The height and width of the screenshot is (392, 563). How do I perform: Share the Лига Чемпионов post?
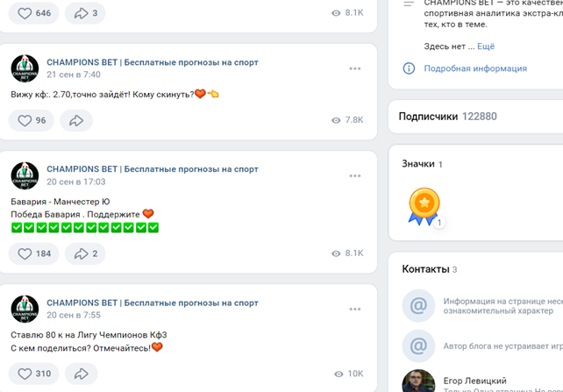click(x=81, y=374)
